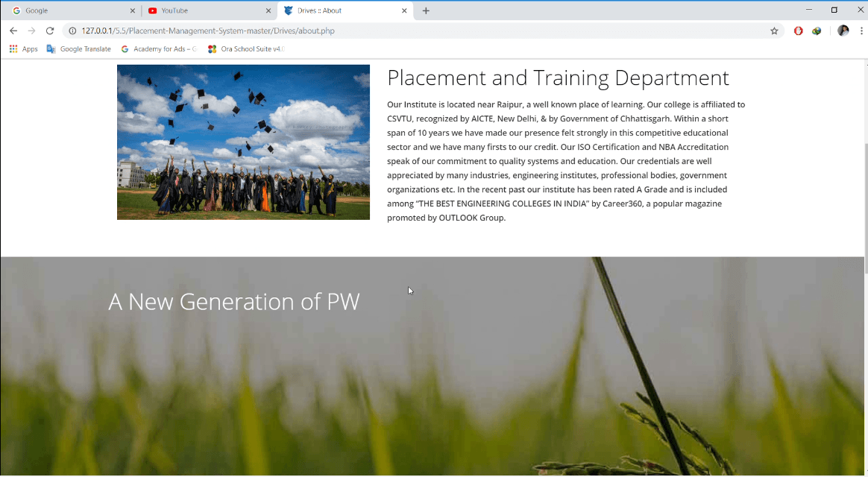Reload the current page

pos(50,31)
